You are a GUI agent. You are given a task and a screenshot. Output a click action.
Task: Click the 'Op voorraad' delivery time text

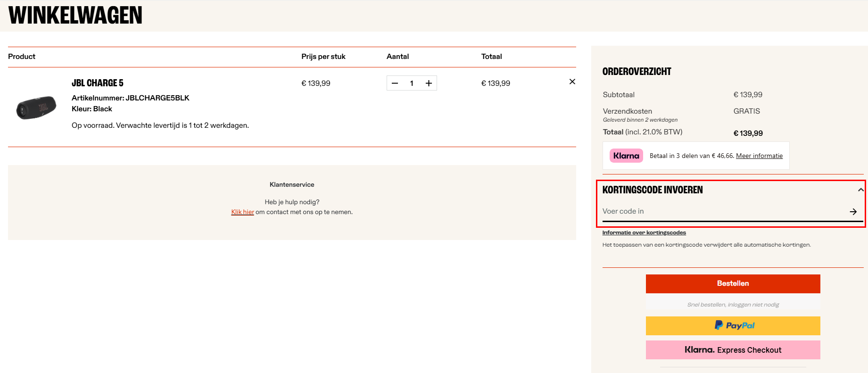tap(160, 125)
